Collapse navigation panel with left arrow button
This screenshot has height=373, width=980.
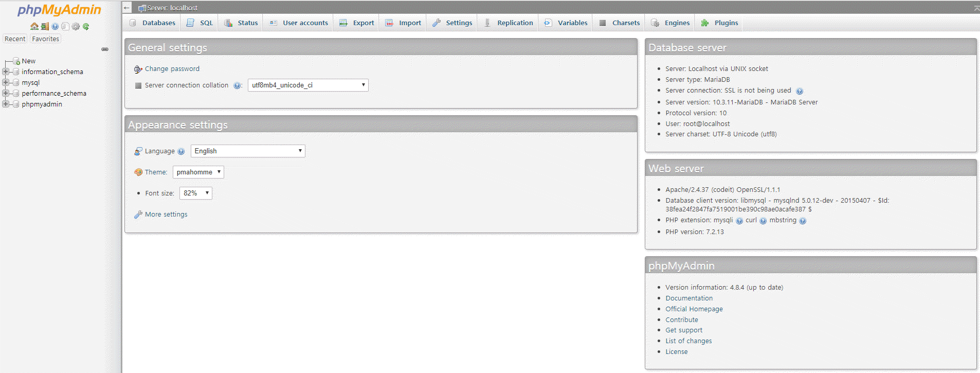point(127,8)
